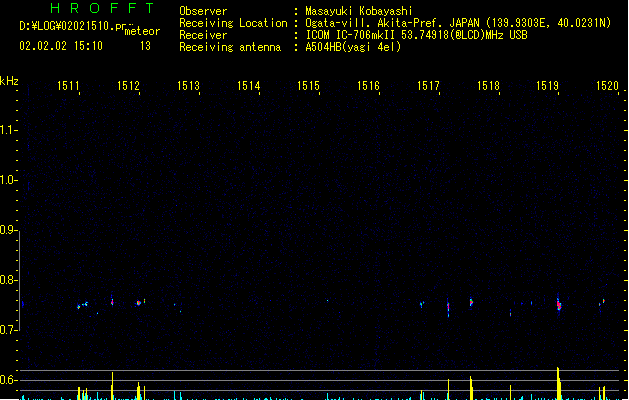
Task: Click the 1.1 kHz frequency label
Action: pyautogui.click(x=8, y=130)
